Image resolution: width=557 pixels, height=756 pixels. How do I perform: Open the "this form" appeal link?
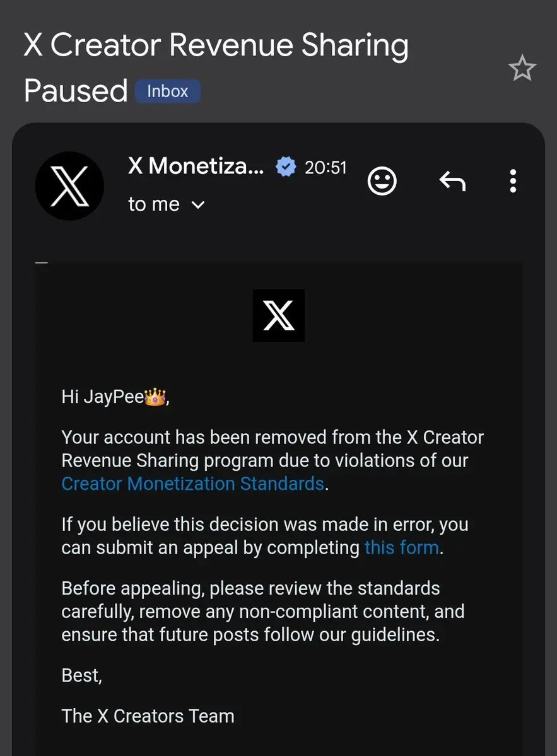point(402,548)
